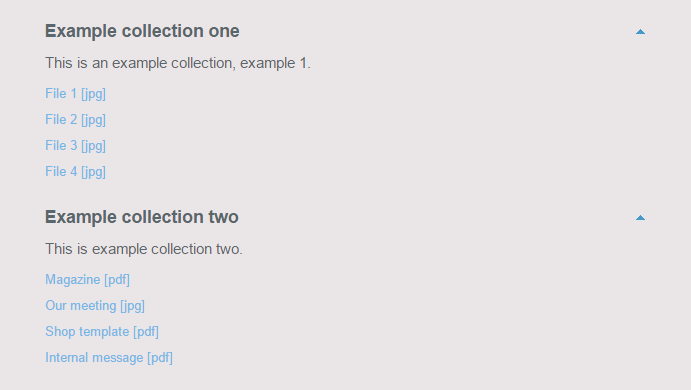This screenshot has height=390, width=691.
Task: Click the Example collection one heading
Action: point(142,31)
